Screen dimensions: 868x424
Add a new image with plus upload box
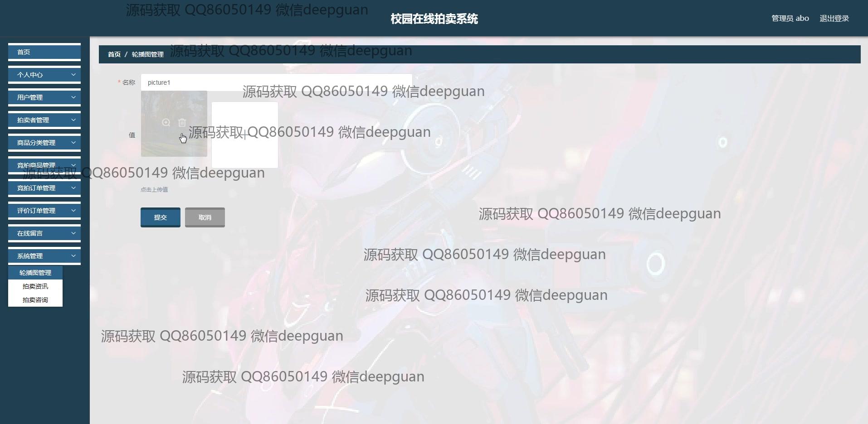pyautogui.click(x=245, y=135)
